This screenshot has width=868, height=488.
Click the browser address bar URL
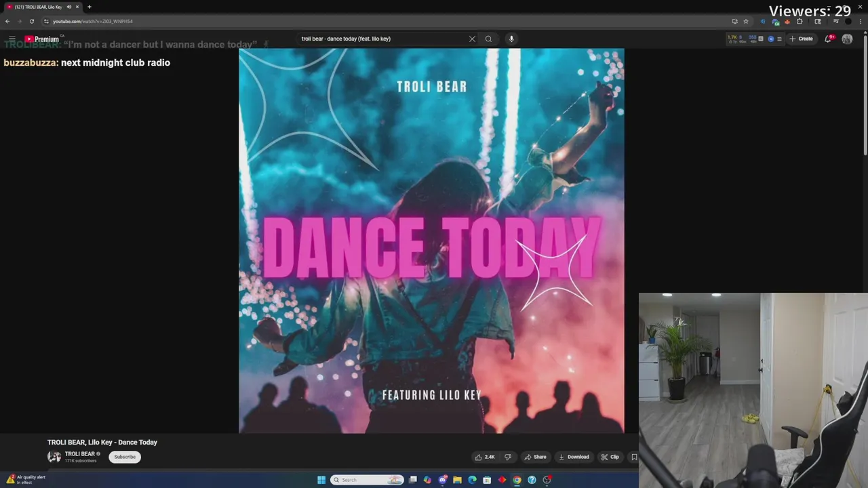[x=93, y=21]
